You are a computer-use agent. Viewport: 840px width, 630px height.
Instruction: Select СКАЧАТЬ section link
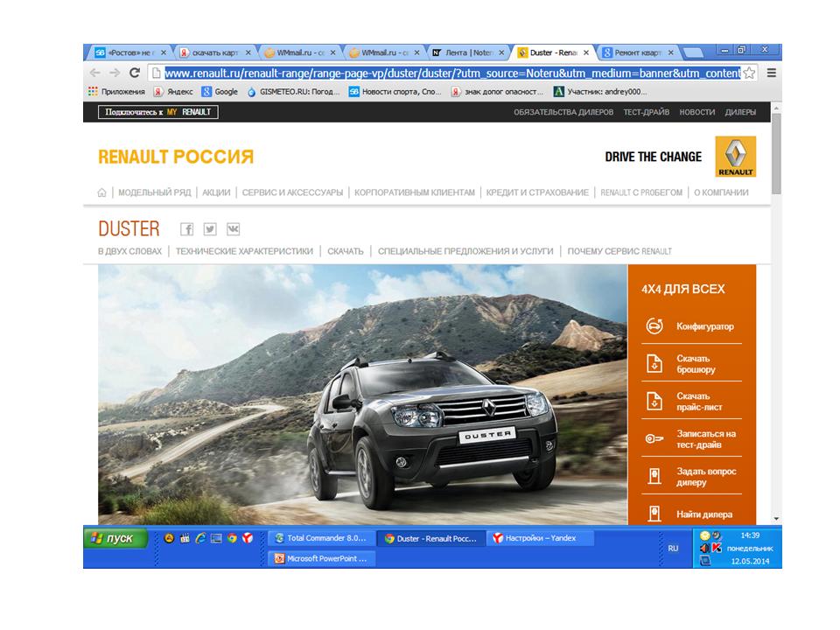pyautogui.click(x=345, y=251)
